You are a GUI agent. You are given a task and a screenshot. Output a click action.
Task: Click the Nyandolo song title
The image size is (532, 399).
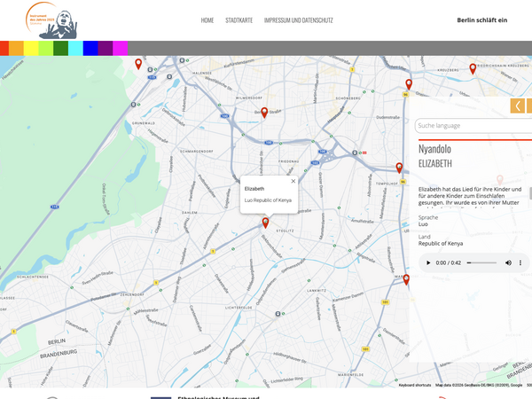434,149
